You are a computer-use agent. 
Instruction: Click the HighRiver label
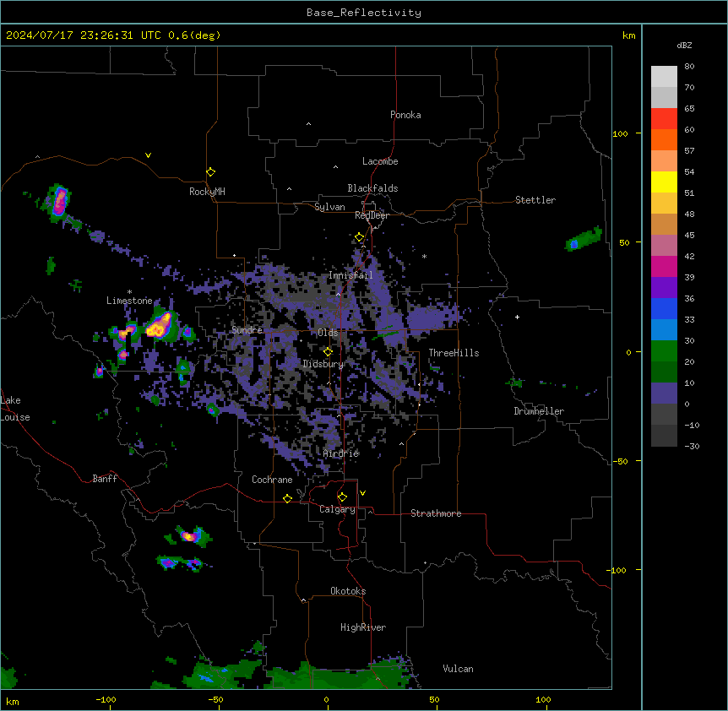[363, 627]
